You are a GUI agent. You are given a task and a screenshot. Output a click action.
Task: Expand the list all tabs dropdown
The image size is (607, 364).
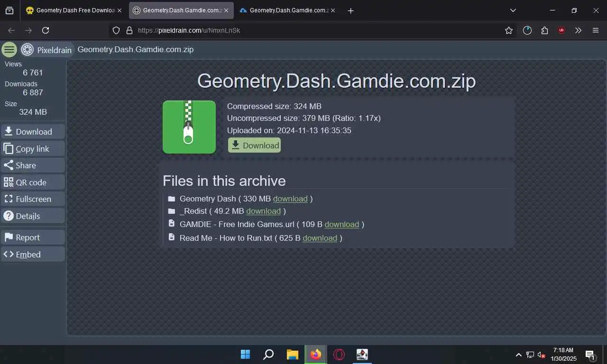[x=513, y=10]
